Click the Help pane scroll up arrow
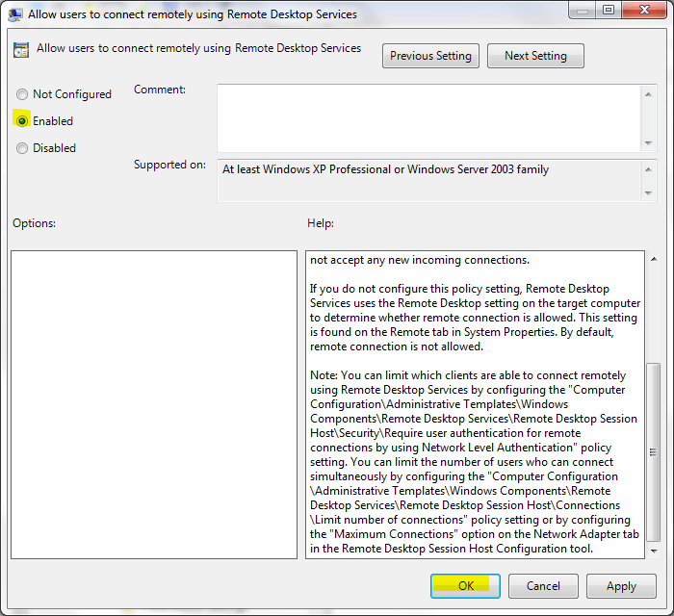The height and width of the screenshot is (616, 674). coord(654,259)
